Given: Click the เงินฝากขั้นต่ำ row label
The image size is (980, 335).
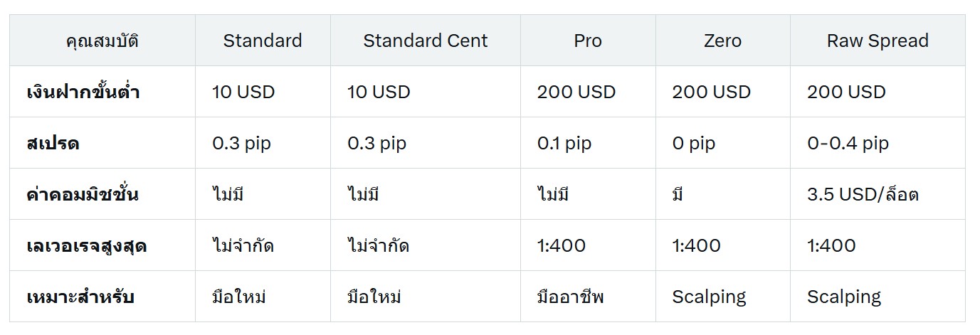Looking at the screenshot, I should click(83, 92).
